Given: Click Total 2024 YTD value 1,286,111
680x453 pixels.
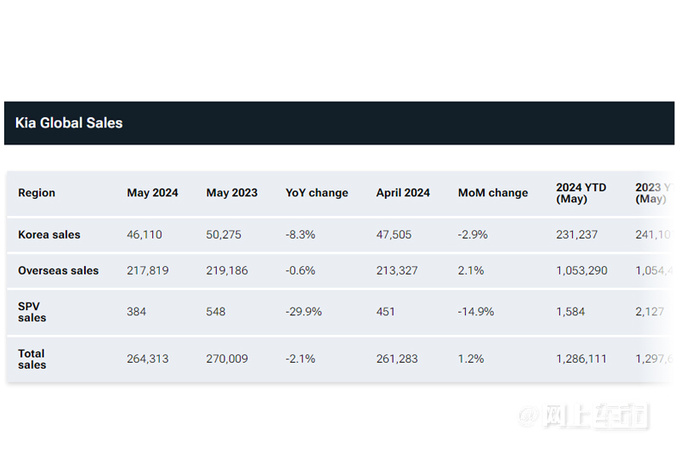Looking at the screenshot, I should tap(581, 359).
